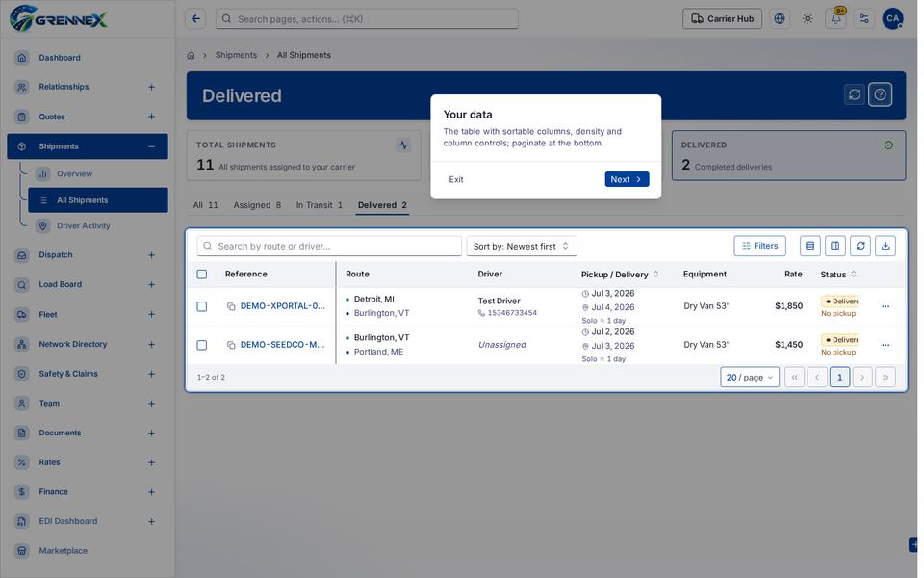Screen dimensions: 924x578
Task: Expand the Relationships sidebar section
Action: [151, 87]
